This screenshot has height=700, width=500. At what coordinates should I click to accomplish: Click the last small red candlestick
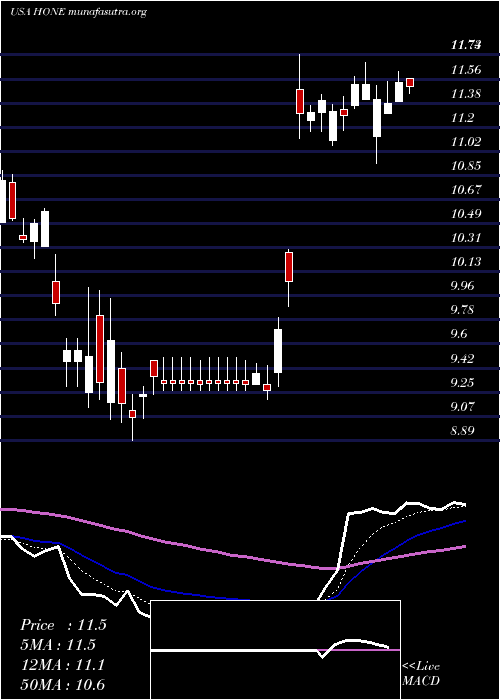pos(410,82)
